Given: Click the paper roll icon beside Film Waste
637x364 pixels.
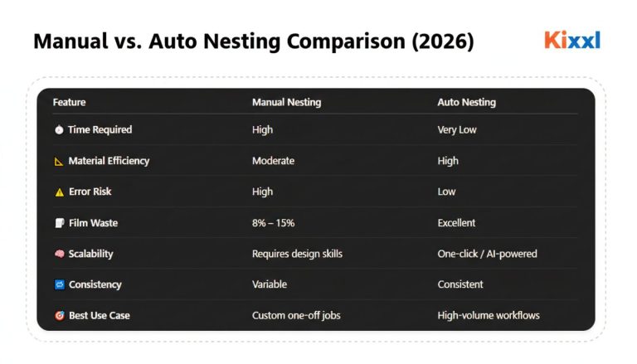Looking at the screenshot, I should [x=60, y=223].
